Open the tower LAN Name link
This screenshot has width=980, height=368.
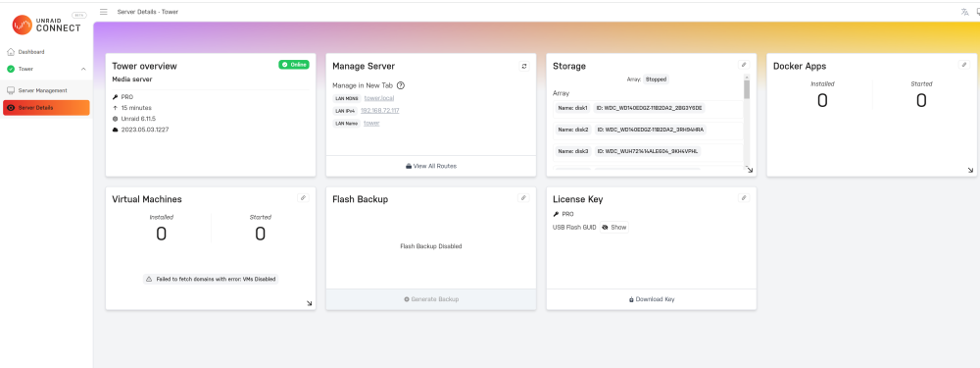point(371,124)
